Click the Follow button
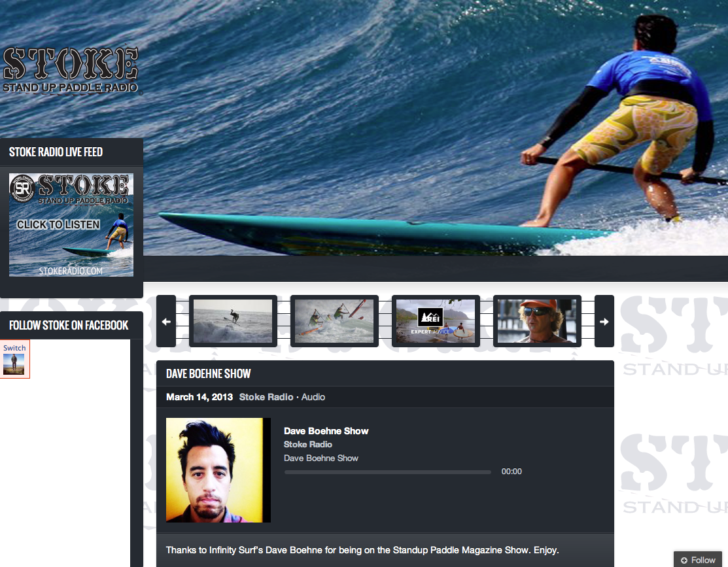The image size is (728, 567). pyautogui.click(x=698, y=560)
